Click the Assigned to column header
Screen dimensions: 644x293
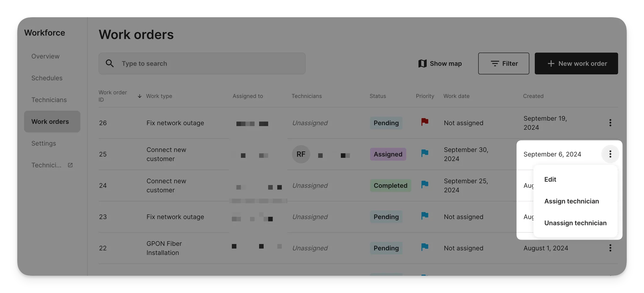coord(248,96)
